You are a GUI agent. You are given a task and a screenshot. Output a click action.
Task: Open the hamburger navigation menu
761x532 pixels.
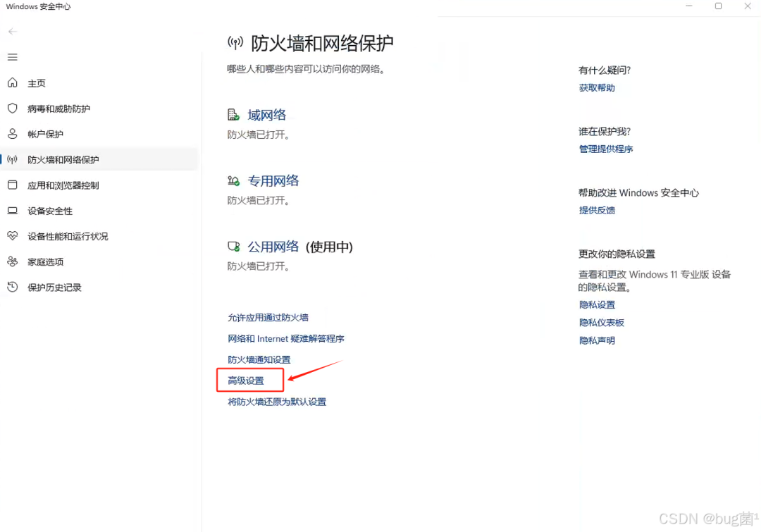click(x=13, y=57)
